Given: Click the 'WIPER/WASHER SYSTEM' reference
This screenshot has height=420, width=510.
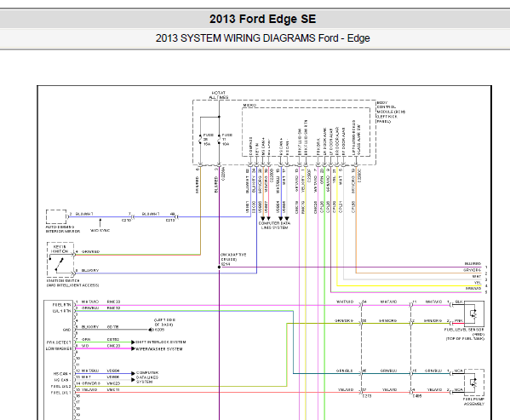Looking at the screenshot, I should click(x=158, y=348).
